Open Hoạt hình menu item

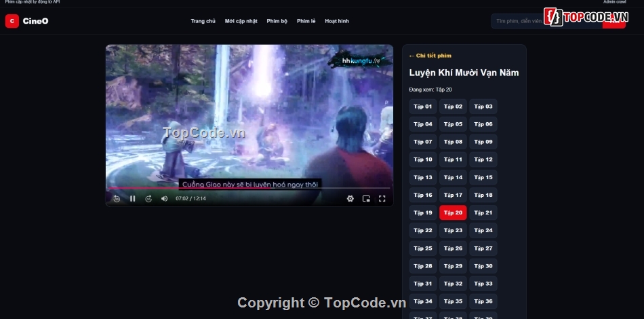(x=337, y=21)
